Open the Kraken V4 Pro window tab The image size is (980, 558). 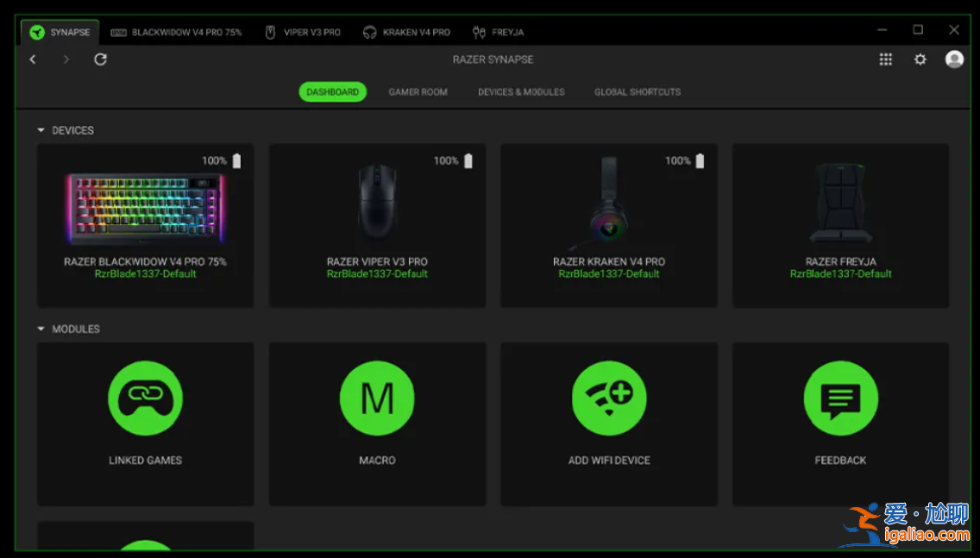click(x=407, y=33)
